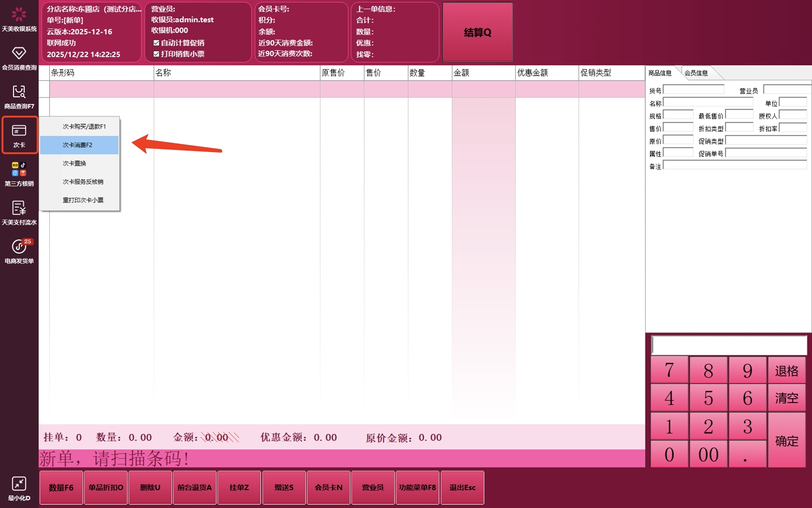This screenshot has width=812, height=508.
Task: Click the 次卡 card icon in sidebar
Action: (19, 131)
